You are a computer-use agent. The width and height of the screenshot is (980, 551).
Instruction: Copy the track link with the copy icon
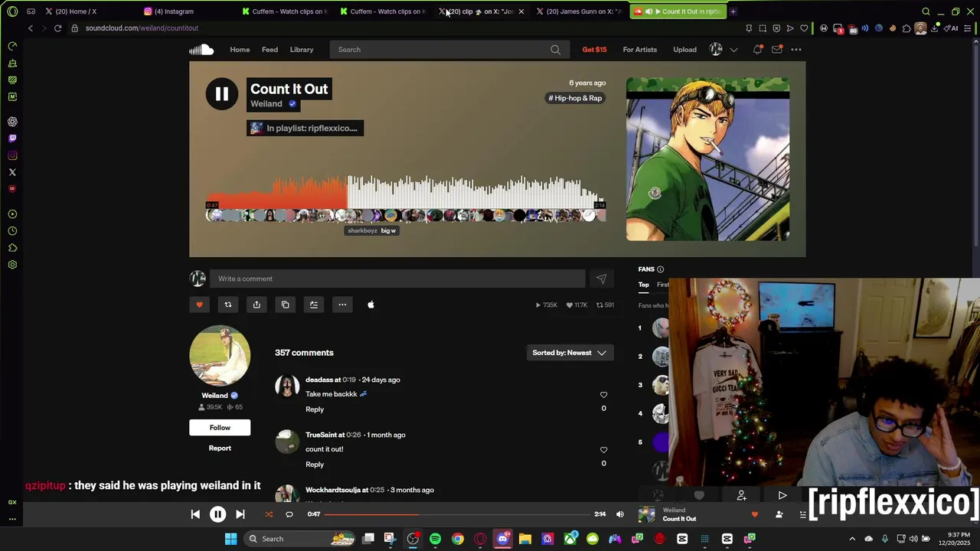pos(285,305)
